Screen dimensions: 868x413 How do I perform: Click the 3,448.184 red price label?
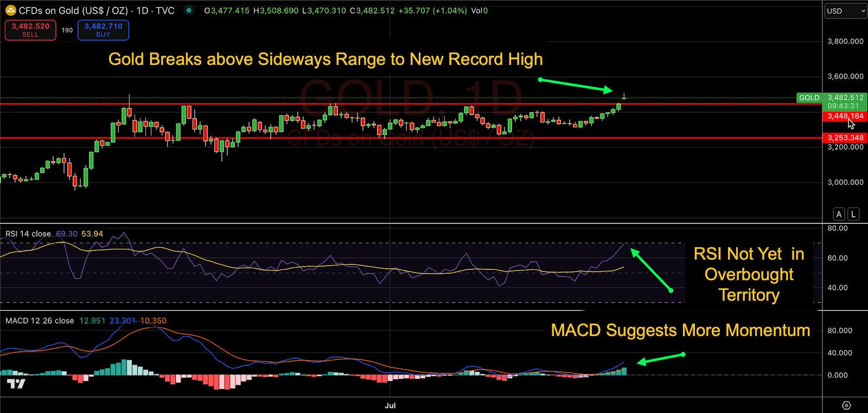pos(845,116)
